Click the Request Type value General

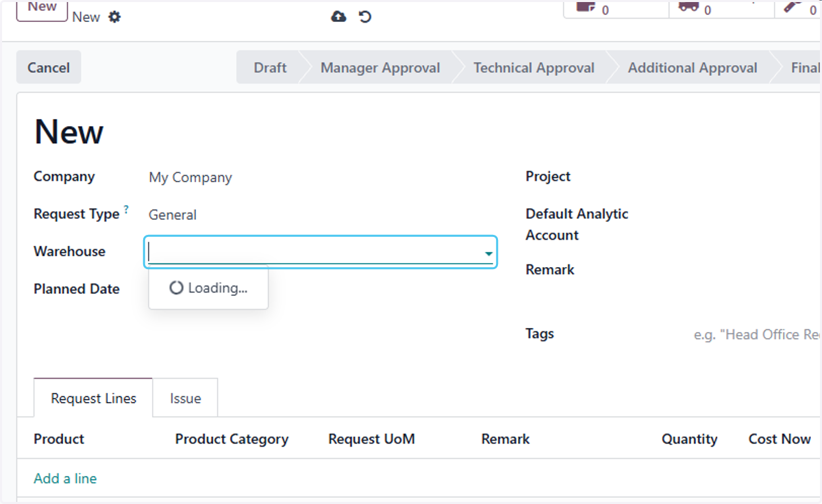(173, 215)
